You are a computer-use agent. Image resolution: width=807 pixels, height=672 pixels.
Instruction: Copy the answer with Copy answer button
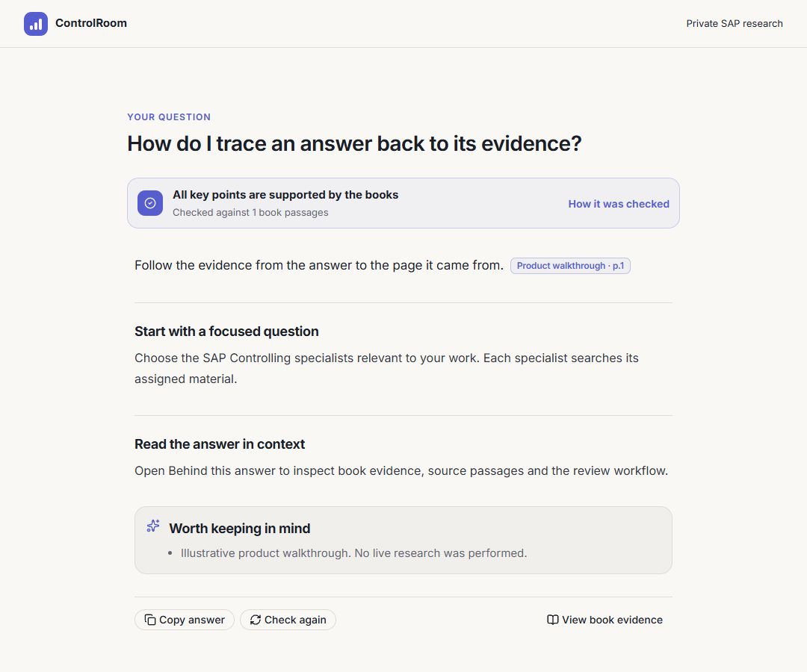185,620
